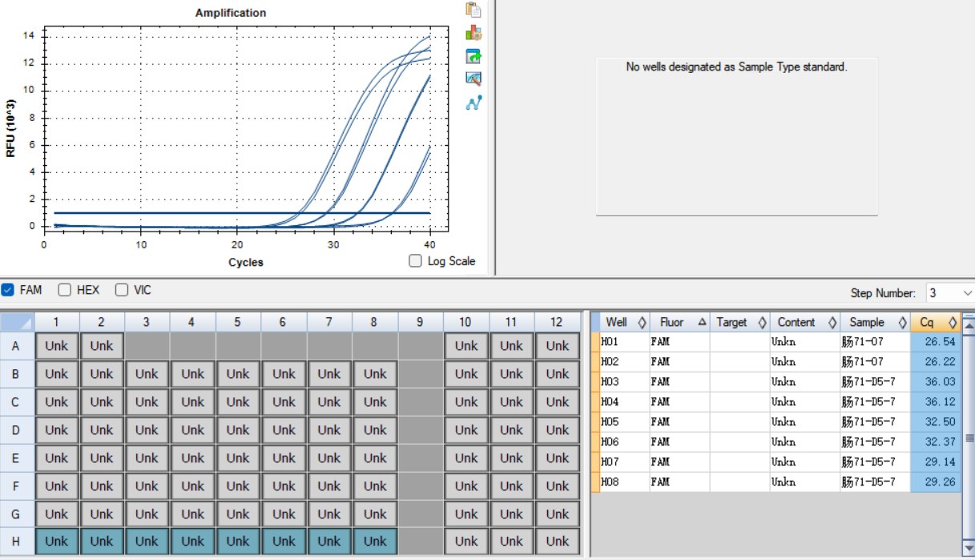
Task: Toggle well A1 in the plate
Action: (57, 346)
